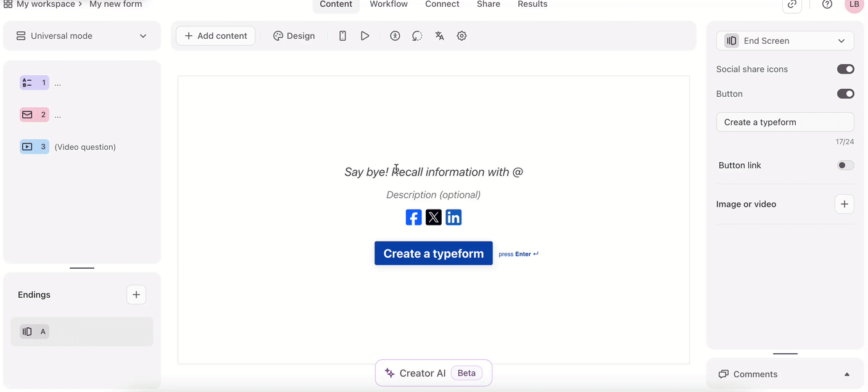The image size is (868, 392).
Task: Click the Facebook share icon
Action: click(413, 217)
